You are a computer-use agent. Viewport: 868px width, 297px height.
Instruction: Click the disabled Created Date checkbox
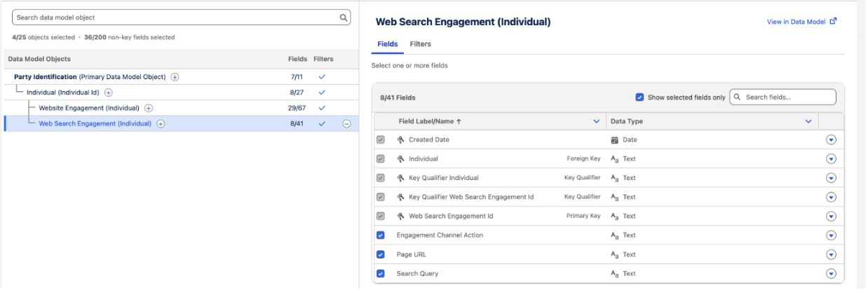[x=381, y=139]
